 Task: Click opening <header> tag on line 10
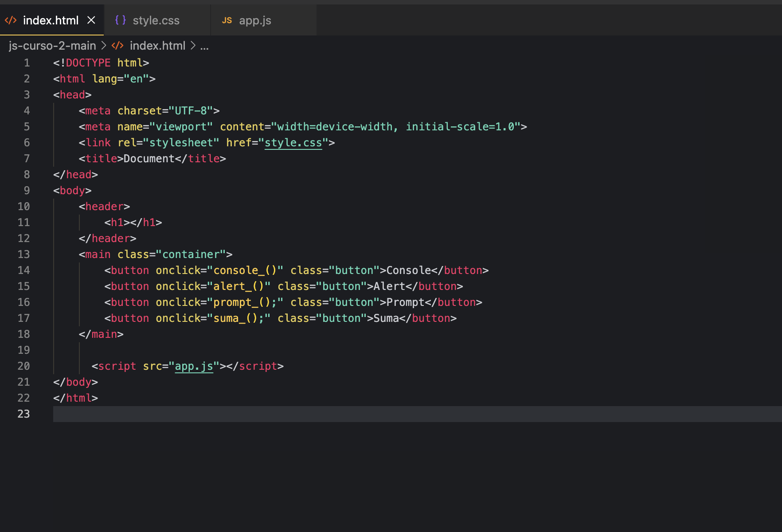tap(105, 207)
